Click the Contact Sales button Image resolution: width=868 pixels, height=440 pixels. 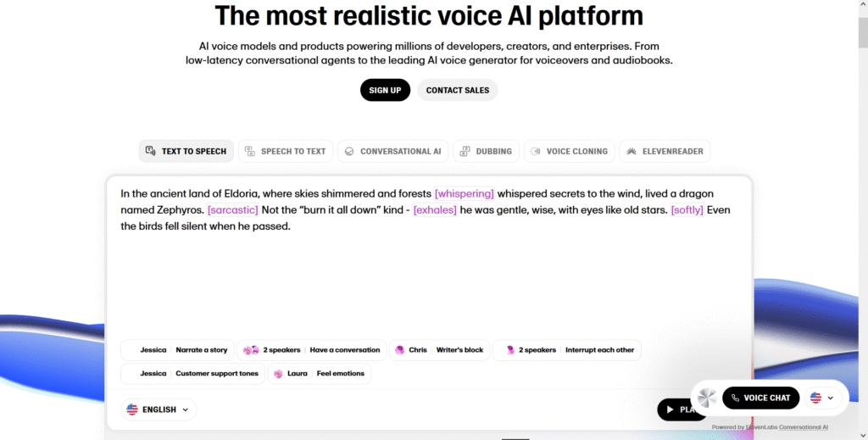tap(458, 90)
